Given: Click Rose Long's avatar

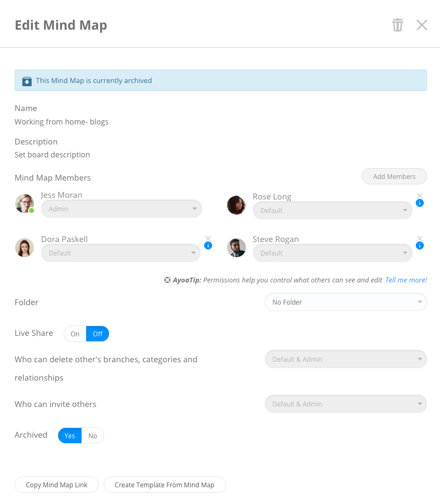Looking at the screenshot, I should pyautogui.click(x=236, y=205).
